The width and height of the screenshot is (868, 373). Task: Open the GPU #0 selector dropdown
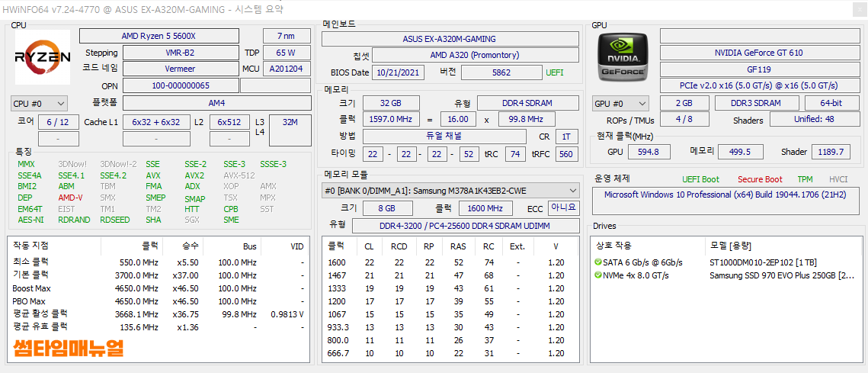pos(620,104)
